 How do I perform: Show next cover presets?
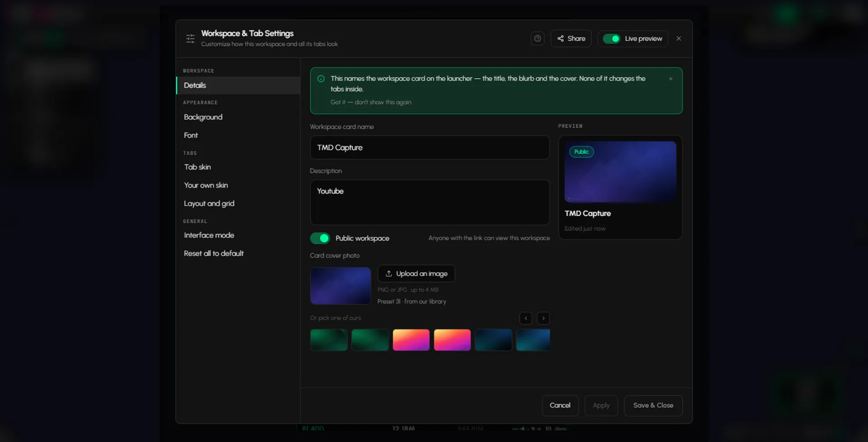click(x=543, y=318)
